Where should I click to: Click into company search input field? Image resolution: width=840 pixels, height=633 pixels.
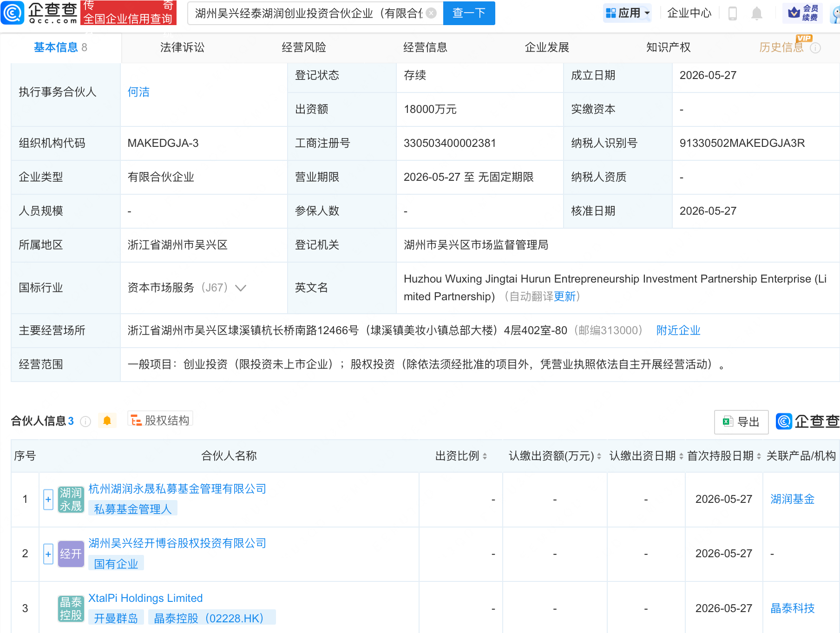coord(308,13)
